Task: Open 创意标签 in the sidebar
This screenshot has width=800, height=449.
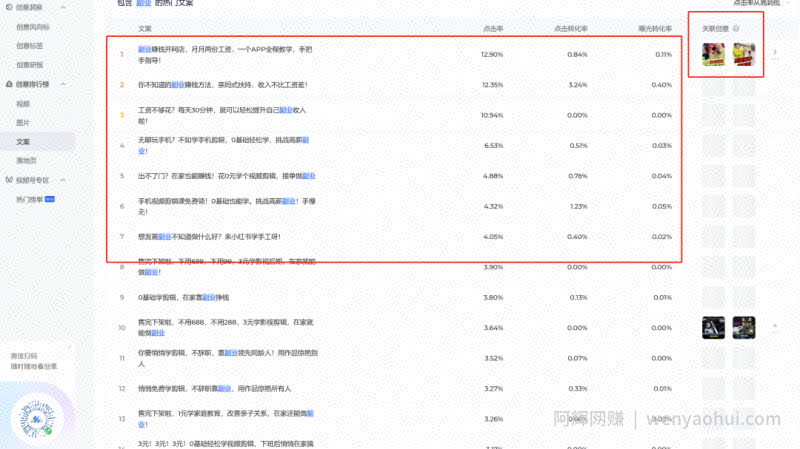Action: [x=30, y=46]
